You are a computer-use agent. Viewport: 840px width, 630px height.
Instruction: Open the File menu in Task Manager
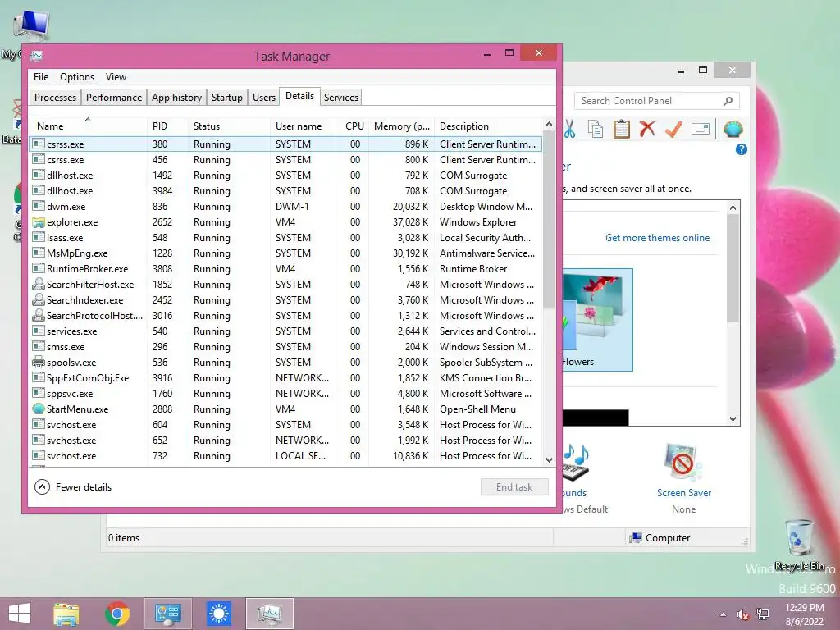41,77
